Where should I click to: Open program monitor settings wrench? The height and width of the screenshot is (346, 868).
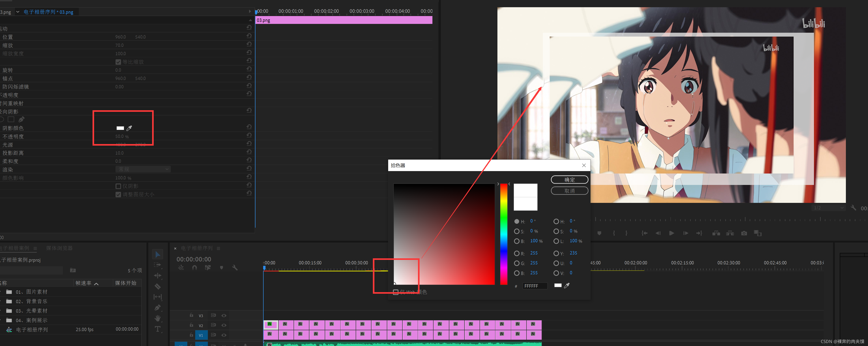point(853,208)
